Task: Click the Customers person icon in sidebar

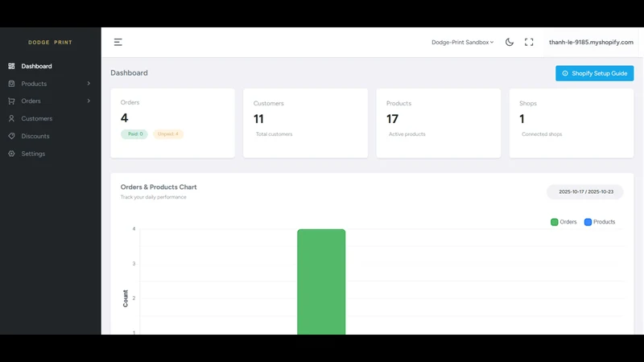Action: coord(11,118)
